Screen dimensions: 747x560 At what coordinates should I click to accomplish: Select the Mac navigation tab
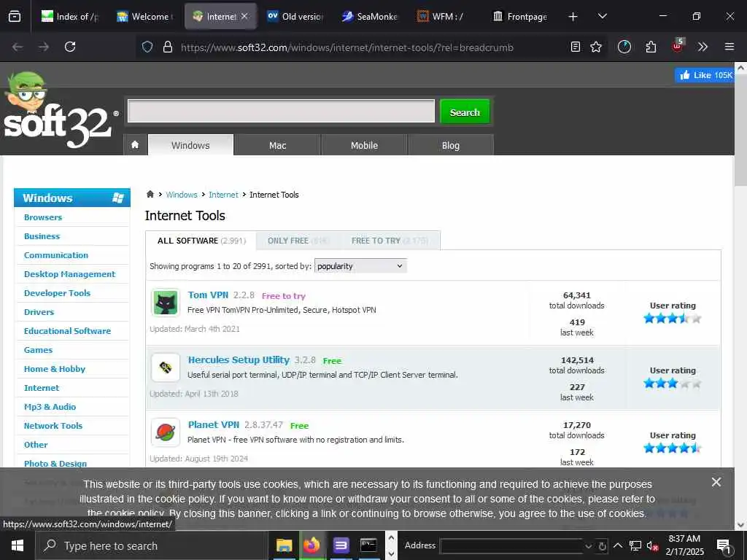coord(277,145)
